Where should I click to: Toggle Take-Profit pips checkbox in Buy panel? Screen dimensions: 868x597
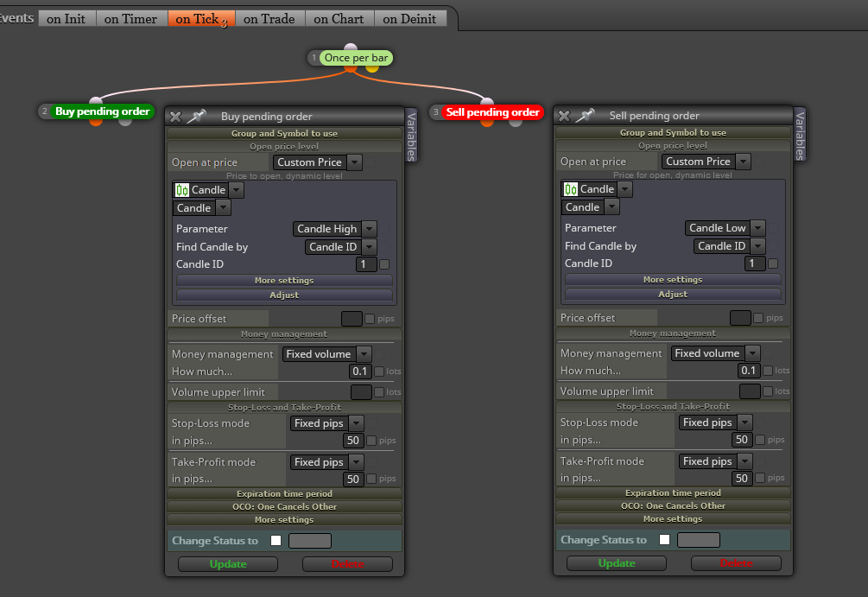(x=371, y=479)
